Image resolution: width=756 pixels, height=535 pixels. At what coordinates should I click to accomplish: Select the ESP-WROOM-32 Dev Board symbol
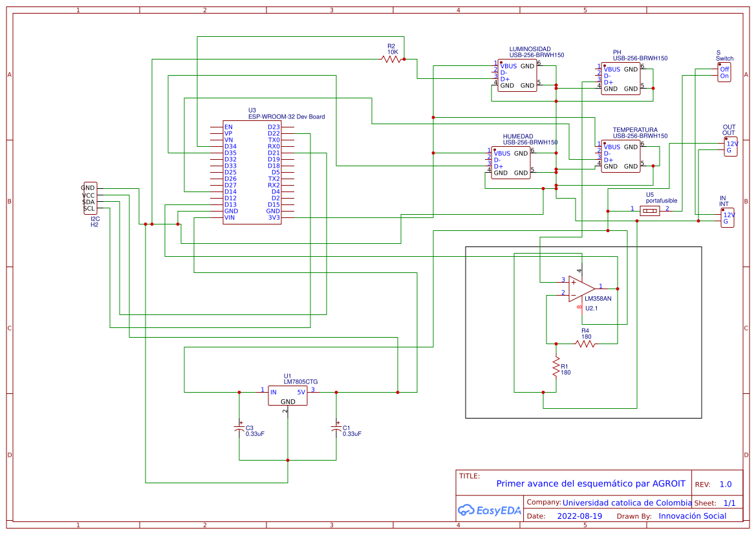coord(252,171)
